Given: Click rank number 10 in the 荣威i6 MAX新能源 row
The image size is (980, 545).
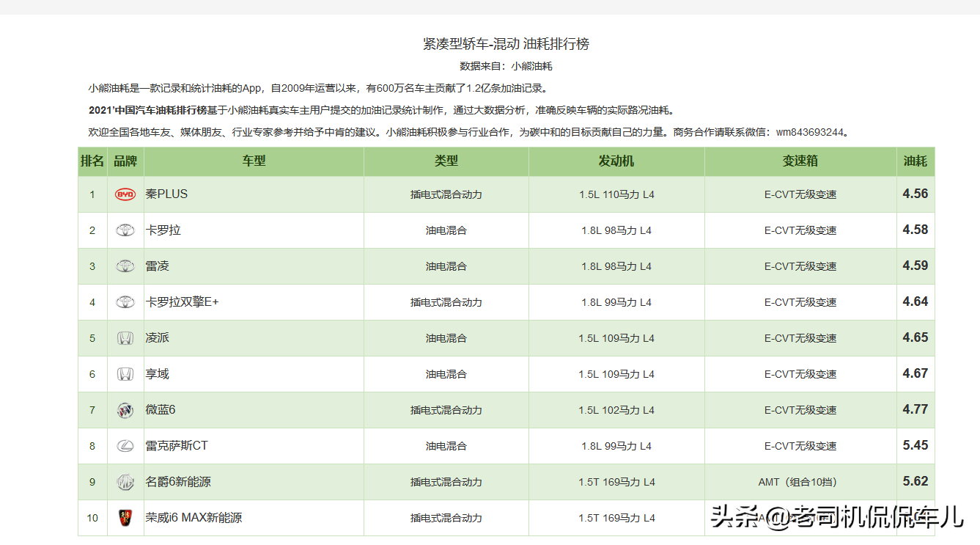Looking at the screenshot, I should tap(92, 519).
